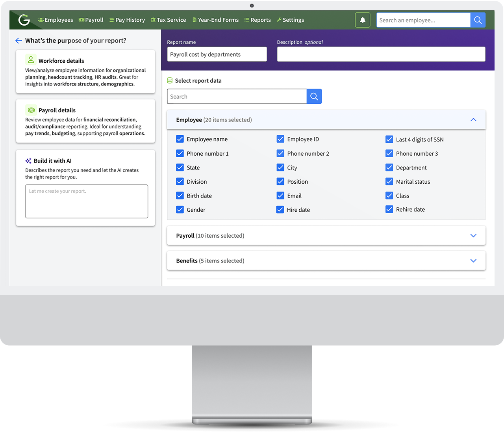Toggle Phone number 2 checkbox
This screenshot has width=504, height=432.
pos(280,153)
